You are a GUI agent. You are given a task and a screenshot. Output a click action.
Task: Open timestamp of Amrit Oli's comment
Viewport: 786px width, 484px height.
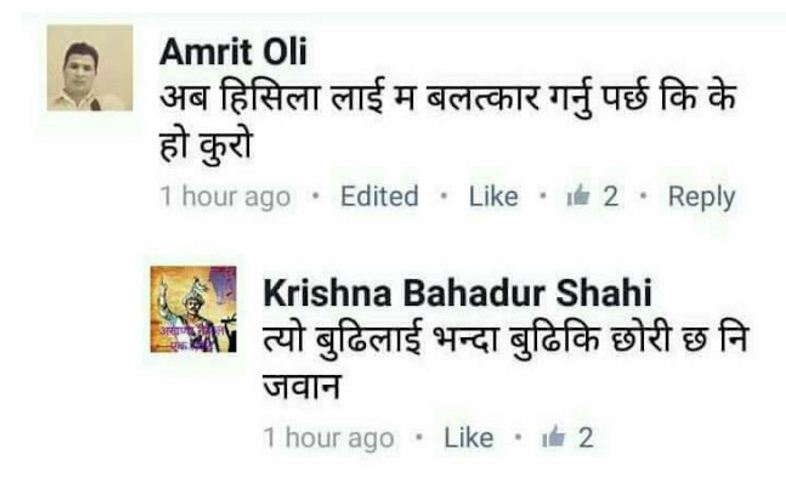tap(225, 196)
